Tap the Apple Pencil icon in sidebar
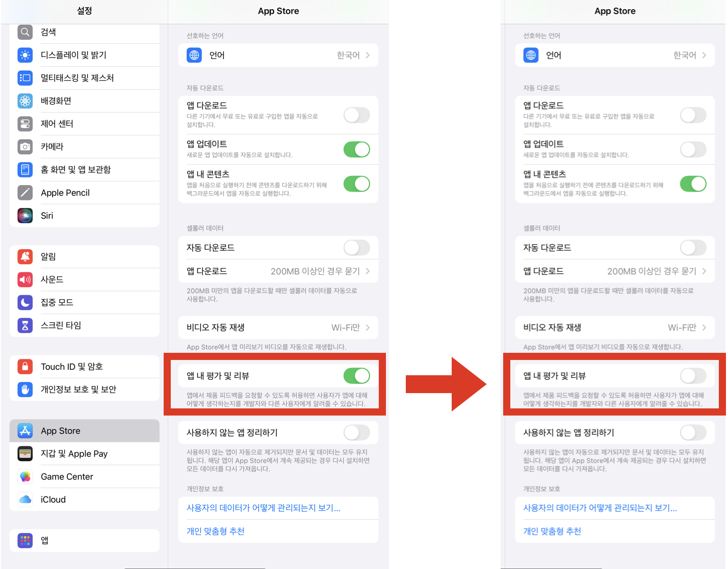Screen dimensions: 728x569 pyautogui.click(x=25, y=193)
